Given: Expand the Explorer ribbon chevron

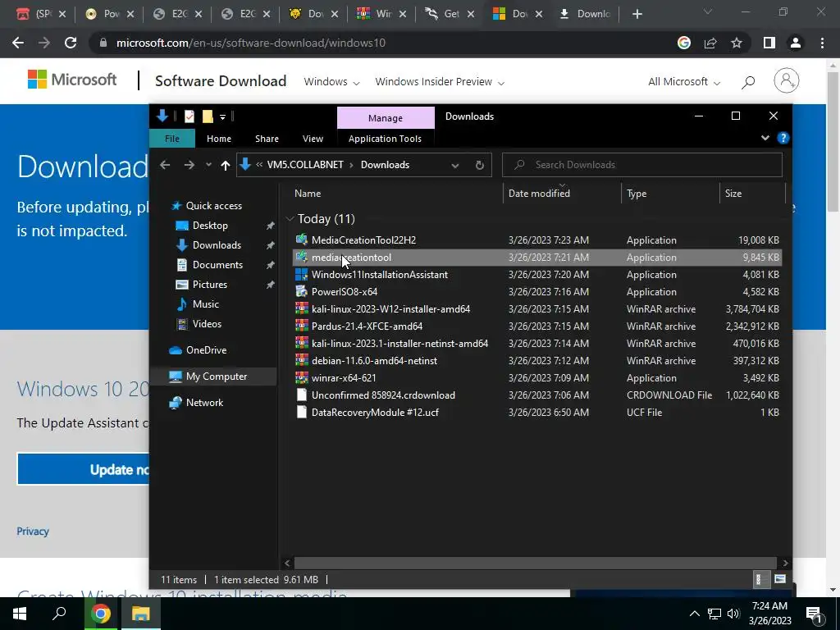Looking at the screenshot, I should (x=765, y=138).
